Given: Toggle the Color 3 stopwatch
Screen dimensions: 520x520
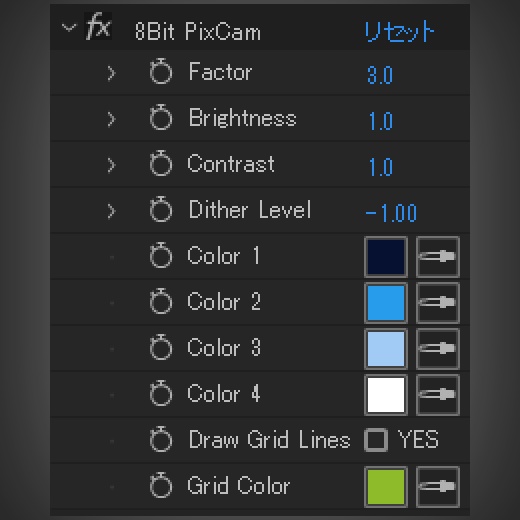Looking at the screenshot, I should 161,347.
